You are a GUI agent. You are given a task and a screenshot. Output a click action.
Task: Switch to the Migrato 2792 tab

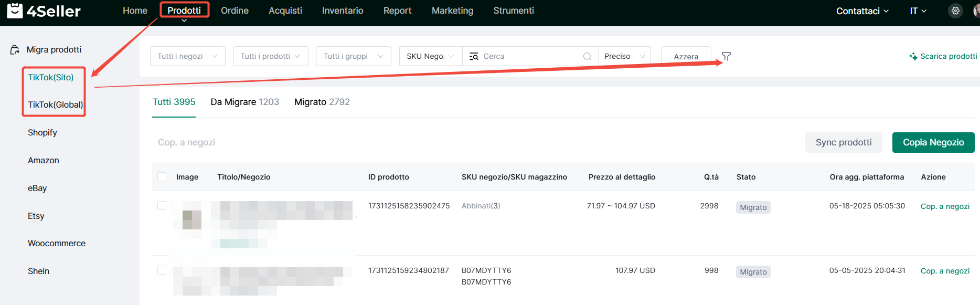pyautogui.click(x=322, y=102)
